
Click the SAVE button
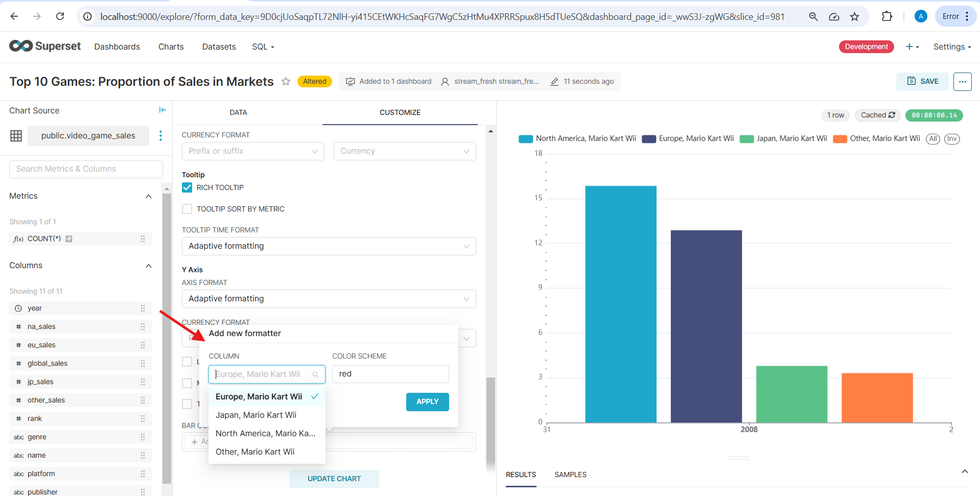click(922, 82)
